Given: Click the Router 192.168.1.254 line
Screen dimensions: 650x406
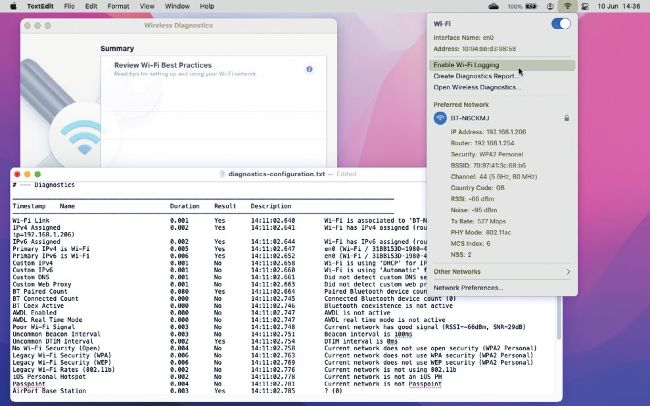Looking at the screenshot, I should (483, 143).
